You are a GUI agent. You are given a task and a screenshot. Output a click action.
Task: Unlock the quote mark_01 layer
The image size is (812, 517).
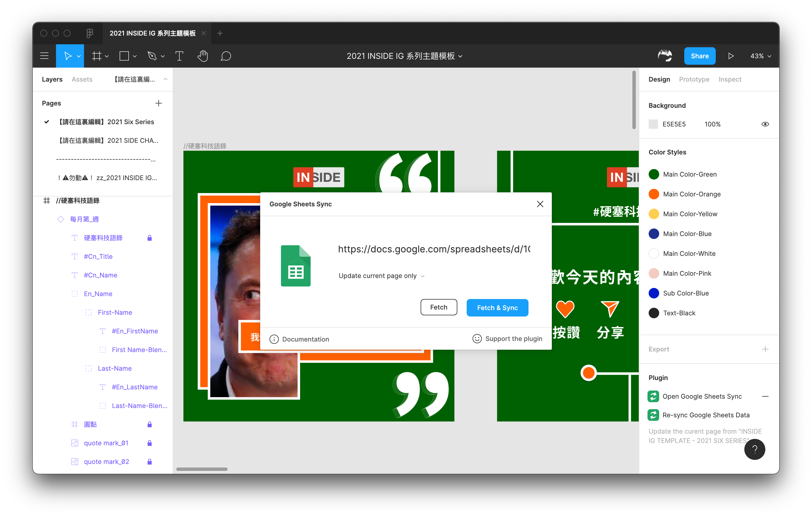click(149, 443)
